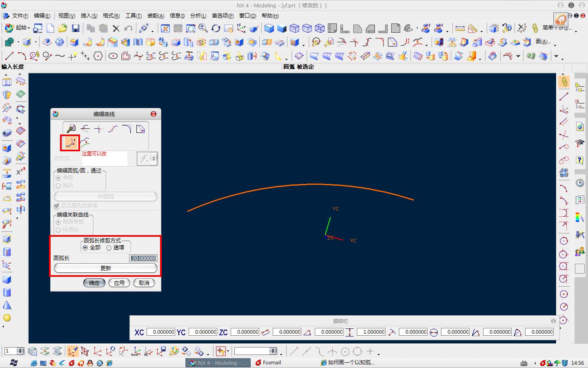Pick the spline curve tool
This screenshot has width=588, height=368.
[60, 56]
